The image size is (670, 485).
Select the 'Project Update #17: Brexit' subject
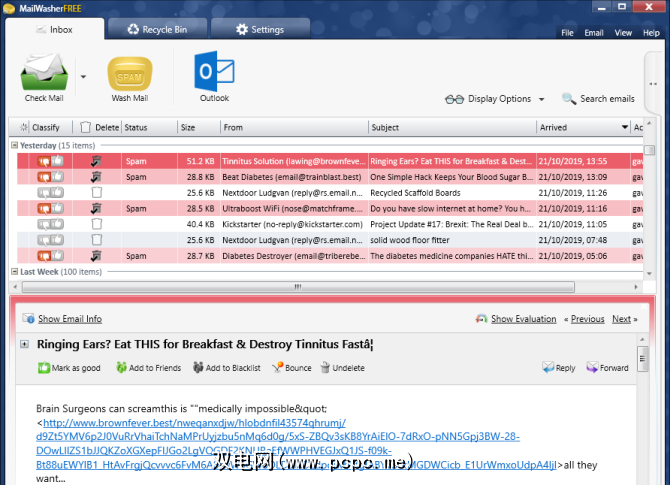(451, 224)
